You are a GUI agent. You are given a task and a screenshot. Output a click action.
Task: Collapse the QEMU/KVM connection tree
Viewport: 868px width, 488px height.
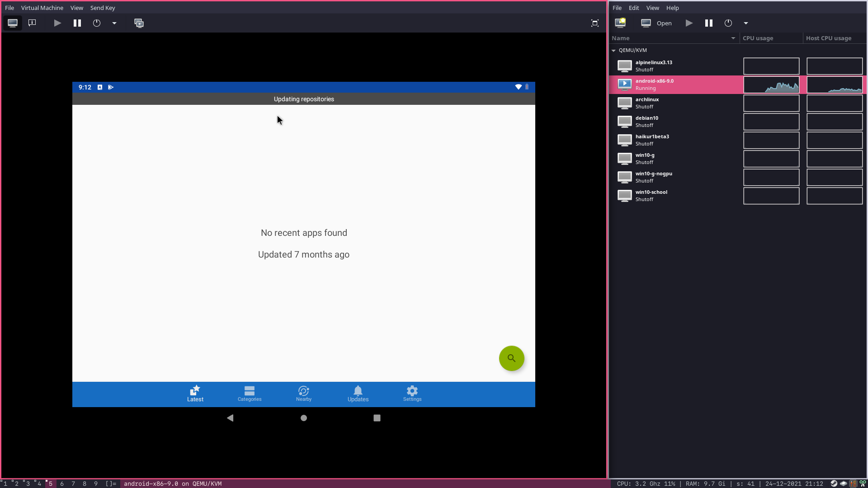(x=613, y=51)
